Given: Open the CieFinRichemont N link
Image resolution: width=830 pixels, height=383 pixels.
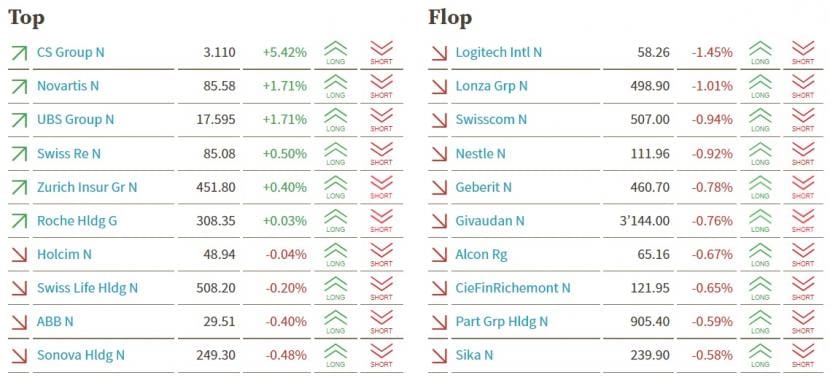Looking at the screenshot, I should coord(512,288).
